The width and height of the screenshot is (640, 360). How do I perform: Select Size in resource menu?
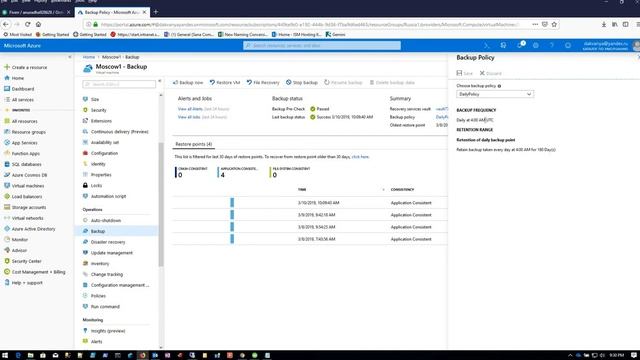tap(91, 99)
